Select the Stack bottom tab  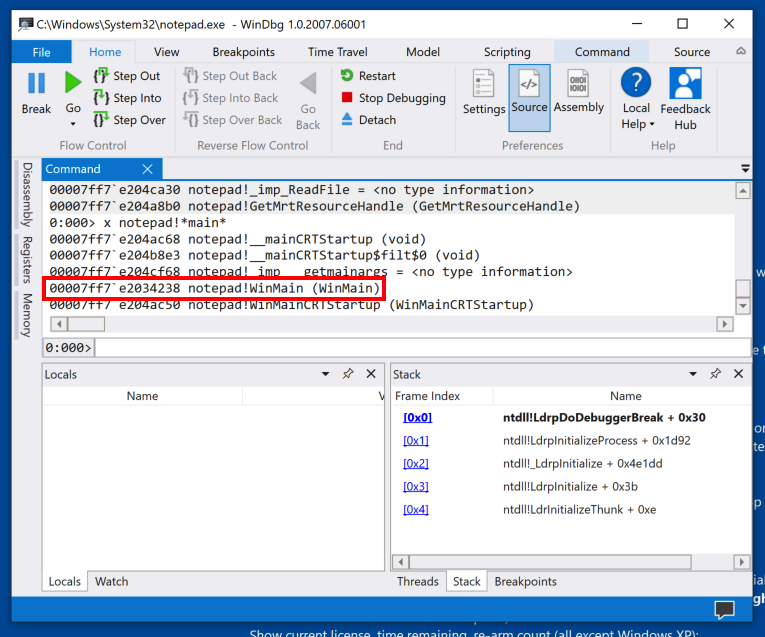[466, 581]
